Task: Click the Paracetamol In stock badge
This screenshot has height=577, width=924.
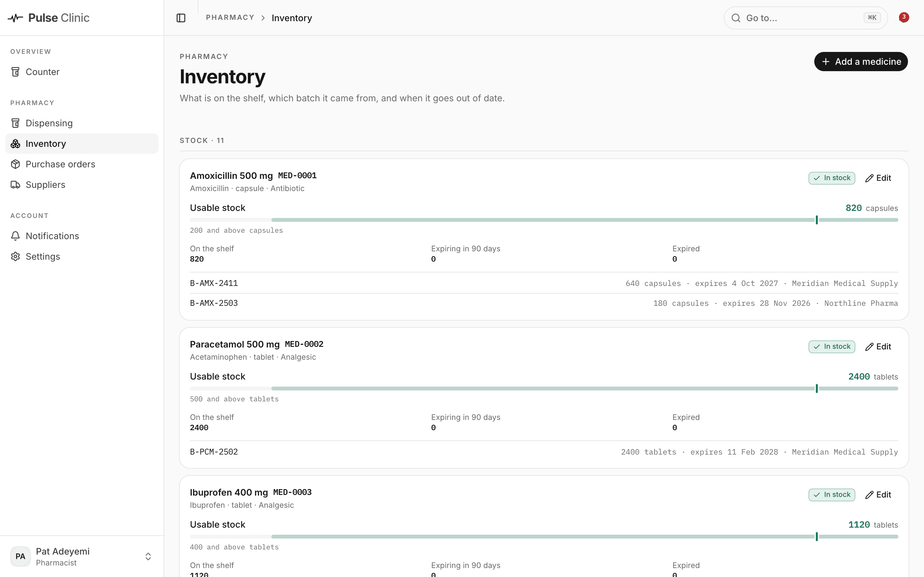Action: pyautogui.click(x=832, y=347)
